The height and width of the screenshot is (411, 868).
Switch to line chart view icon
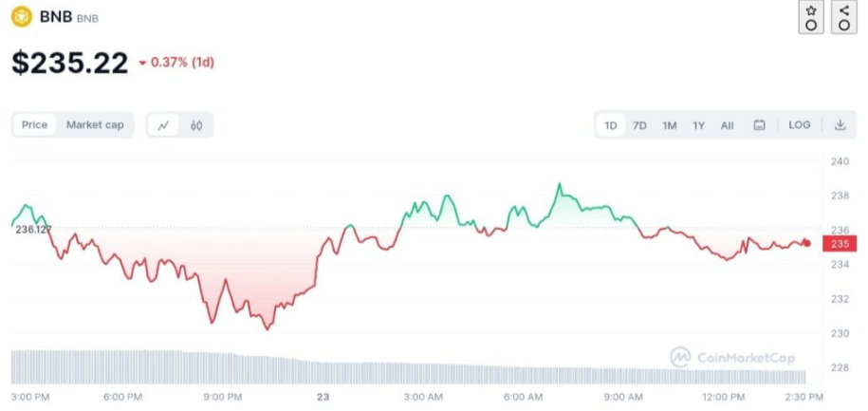coord(164,125)
